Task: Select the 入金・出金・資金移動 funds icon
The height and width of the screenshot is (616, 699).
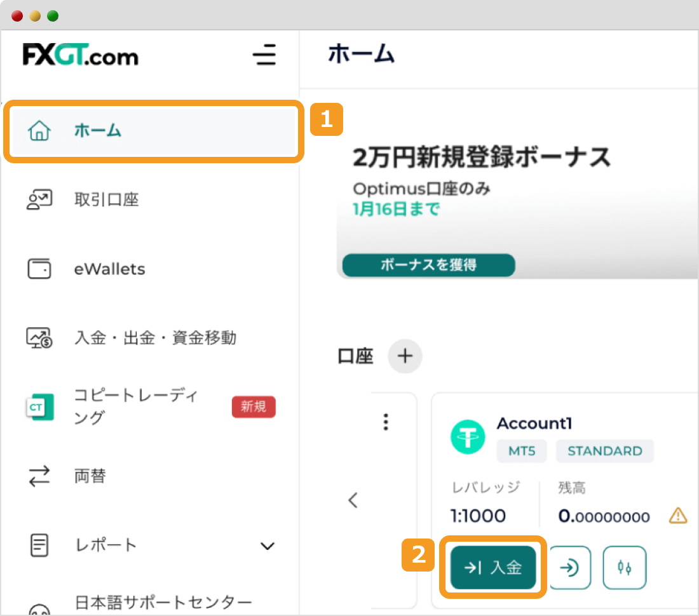Action: coord(39,337)
